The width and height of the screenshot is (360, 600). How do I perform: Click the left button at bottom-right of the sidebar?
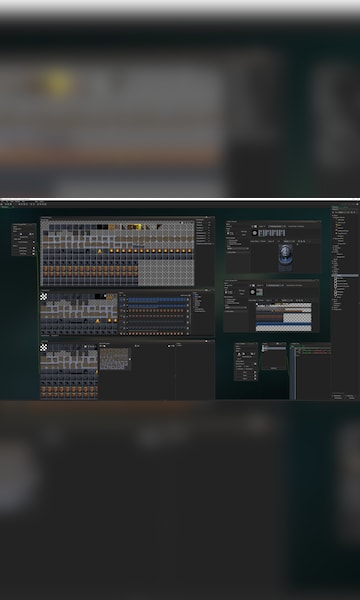click(337, 397)
